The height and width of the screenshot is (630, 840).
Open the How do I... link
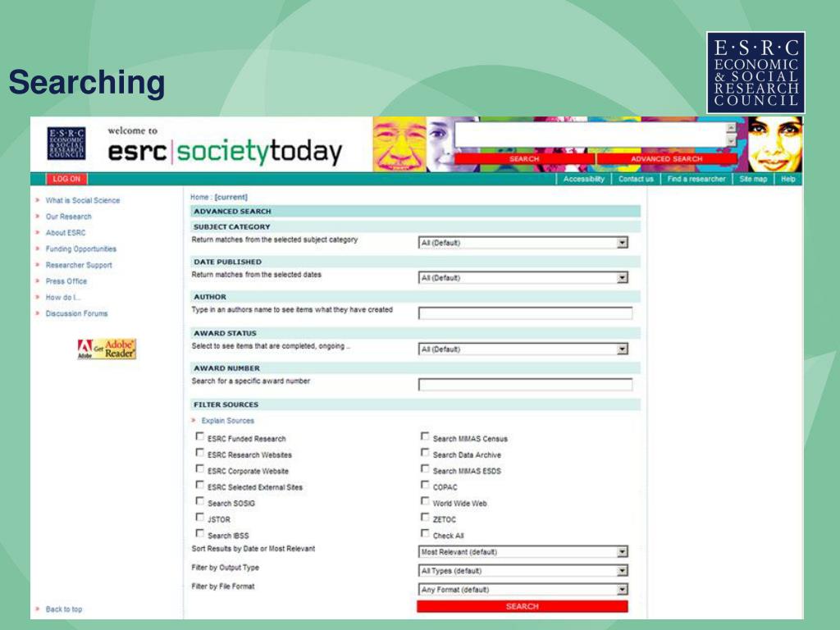(62, 297)
